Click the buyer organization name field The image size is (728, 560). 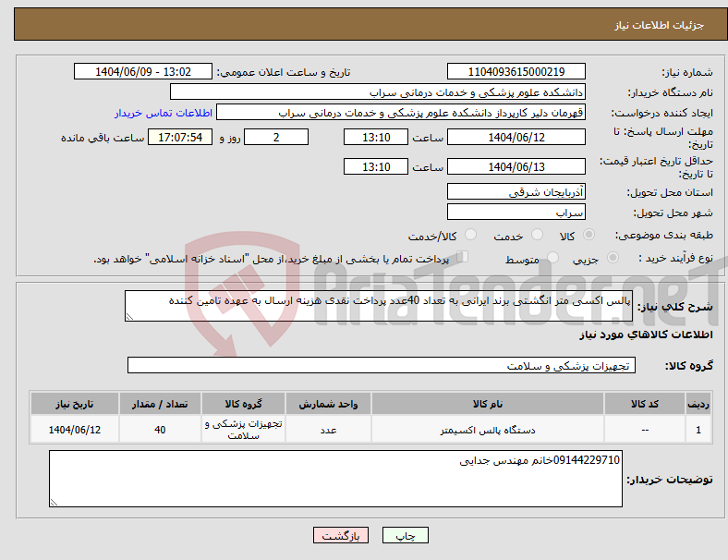tap(378, 92)
